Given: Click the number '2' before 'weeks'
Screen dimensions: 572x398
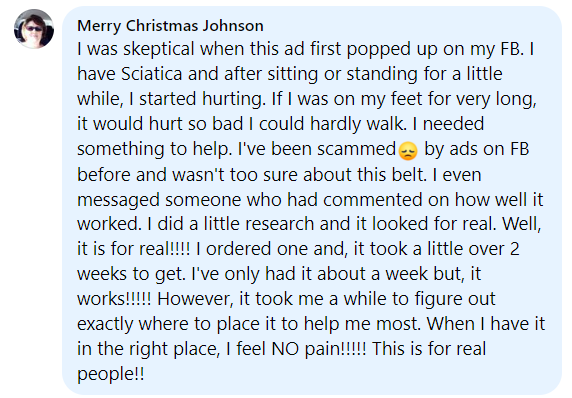Looking at the screenshot, I should [514, 249].
